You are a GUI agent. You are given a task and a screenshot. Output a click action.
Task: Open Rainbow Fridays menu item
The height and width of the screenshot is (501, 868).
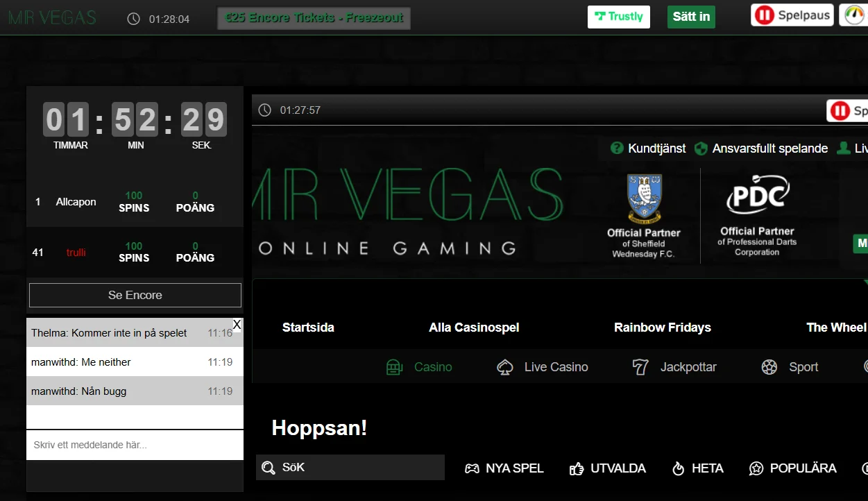click(x=663, y=328)
